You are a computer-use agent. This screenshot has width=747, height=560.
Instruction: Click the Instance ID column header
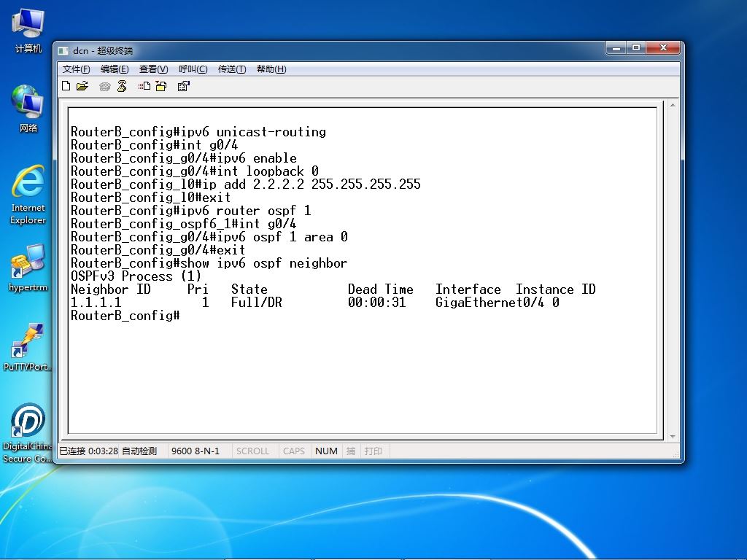click(x=555, y=289)
